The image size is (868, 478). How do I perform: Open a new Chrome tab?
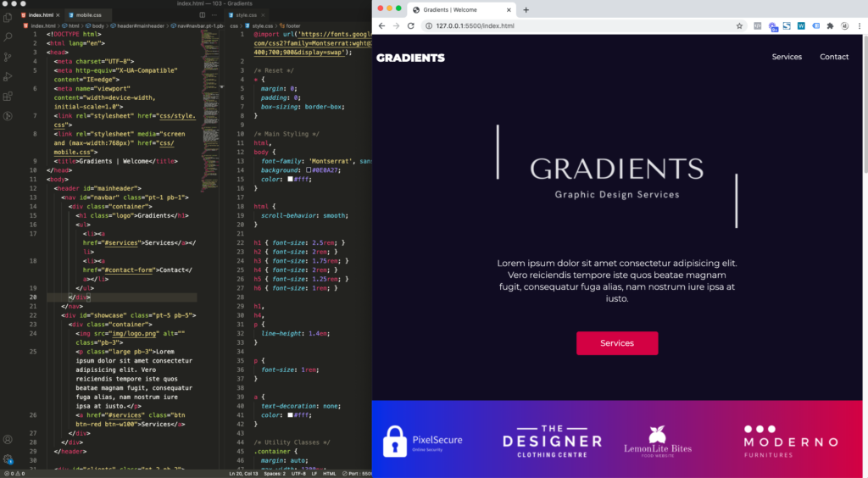[x=526, y=10]
